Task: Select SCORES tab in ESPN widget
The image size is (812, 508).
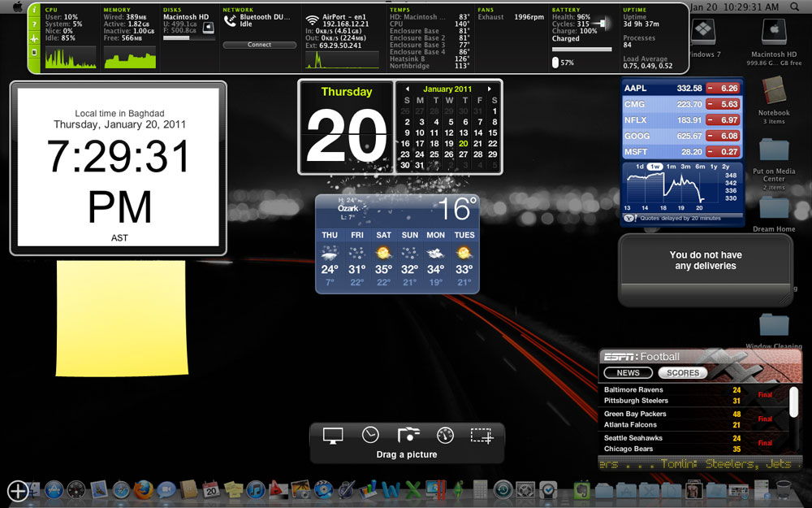Action: tap(682, 373)
